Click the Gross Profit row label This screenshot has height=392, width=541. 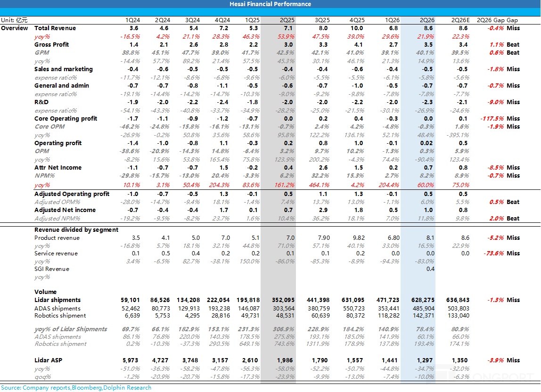click(51, 44)
